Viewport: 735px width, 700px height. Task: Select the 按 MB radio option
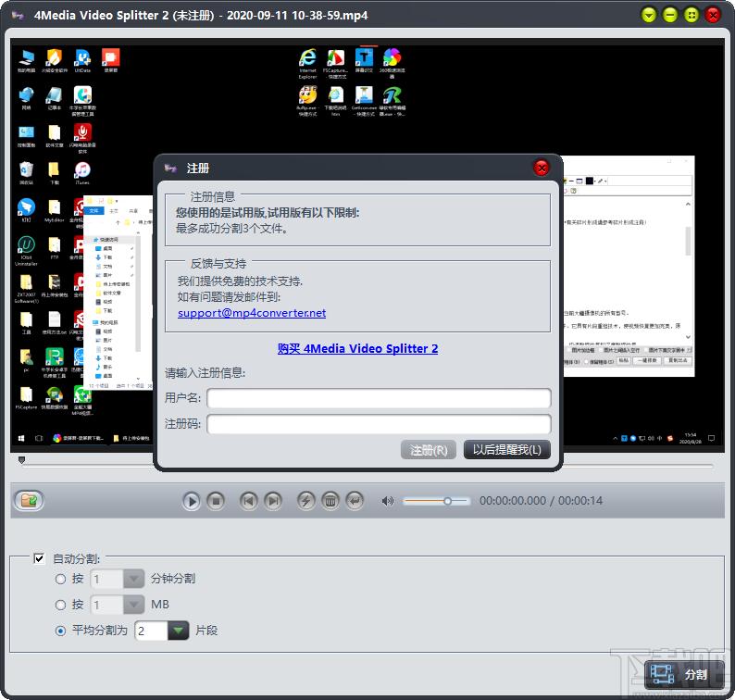click(60, 605)
